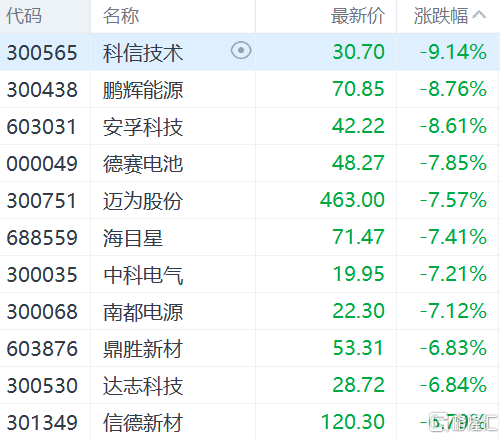
Task: Select stock code 300565
Action: [x=42, y=53]
